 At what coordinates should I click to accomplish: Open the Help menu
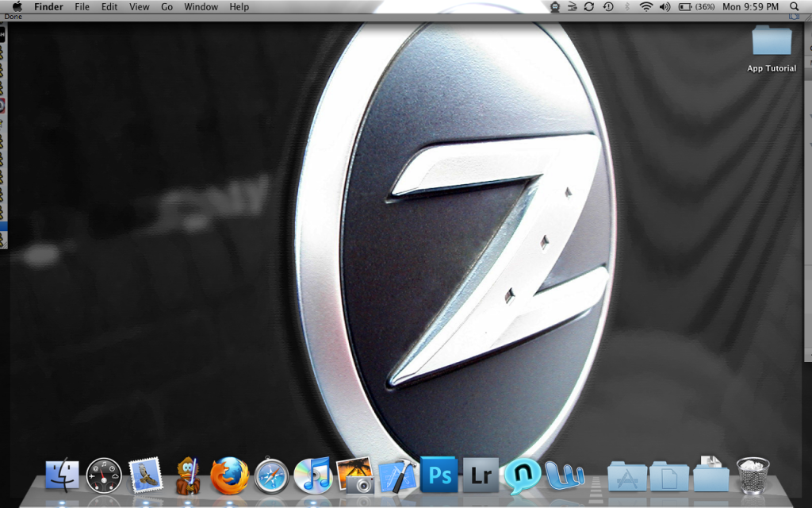(239, 6)
